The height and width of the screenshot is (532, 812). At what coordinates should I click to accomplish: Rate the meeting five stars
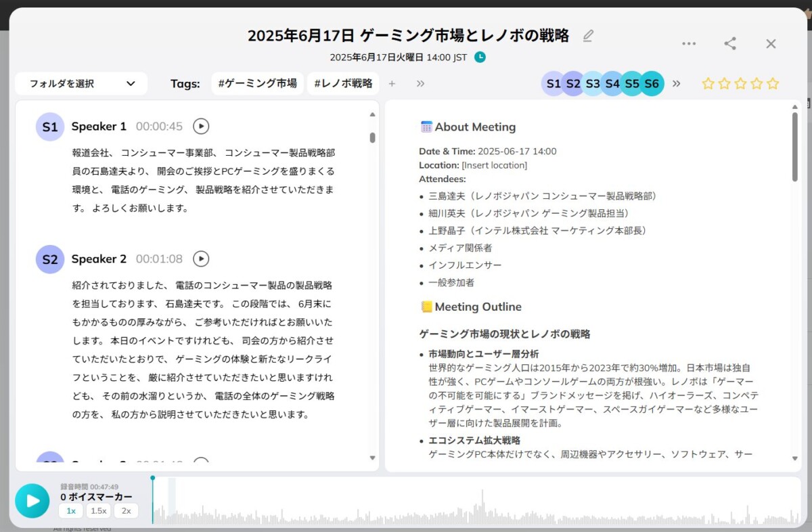(x=773, y=83)
